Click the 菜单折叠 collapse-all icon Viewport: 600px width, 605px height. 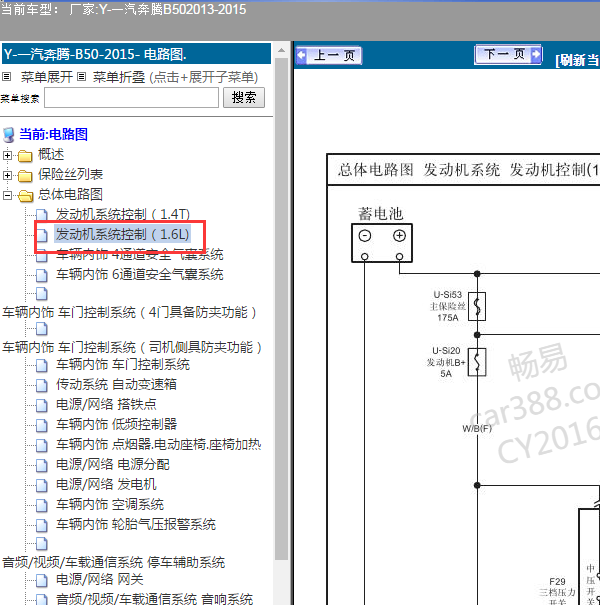[x=81, y=77]
